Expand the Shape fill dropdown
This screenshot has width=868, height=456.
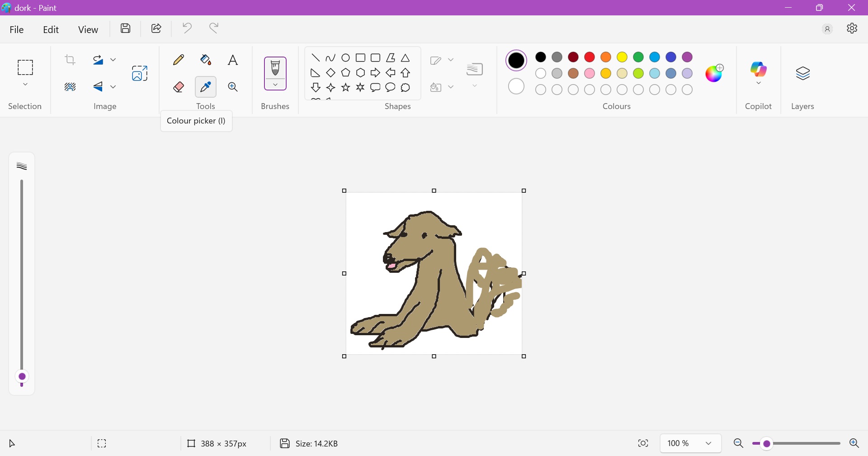coord(451,87)
